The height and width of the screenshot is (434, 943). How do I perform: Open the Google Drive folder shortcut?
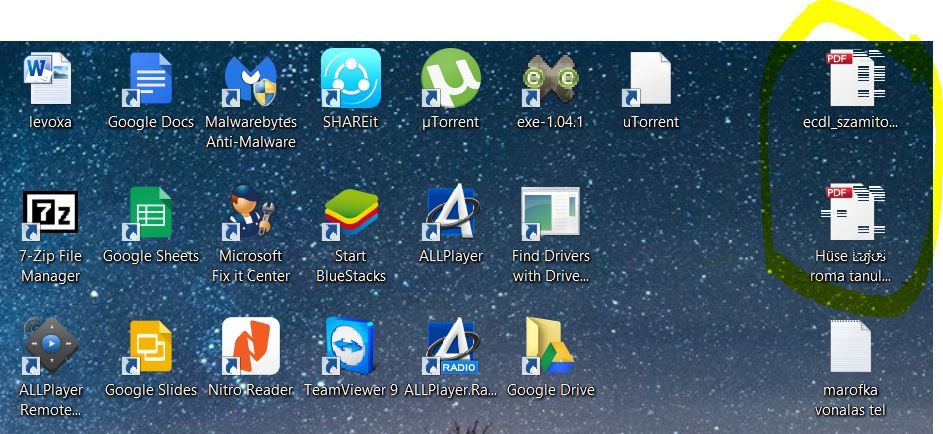click(548, 346)
